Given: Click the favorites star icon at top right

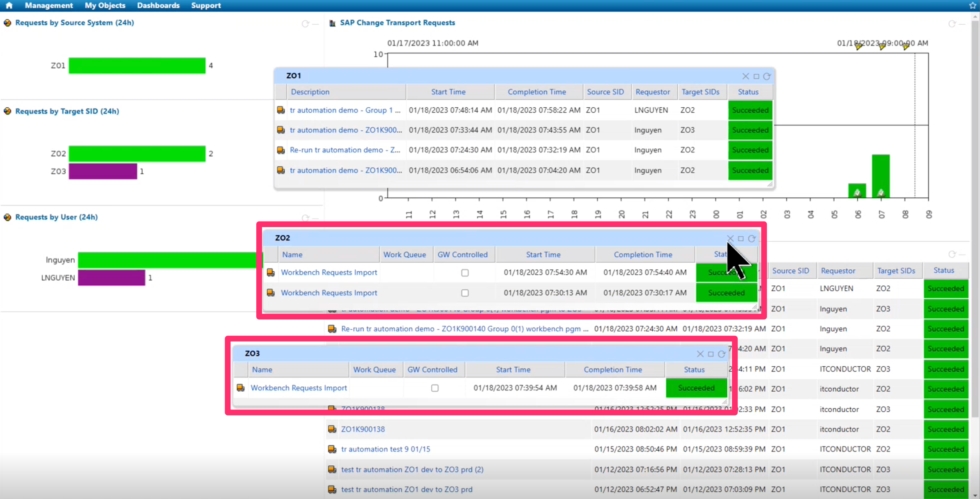Looking at the screenshot, I should click(972, 5).
